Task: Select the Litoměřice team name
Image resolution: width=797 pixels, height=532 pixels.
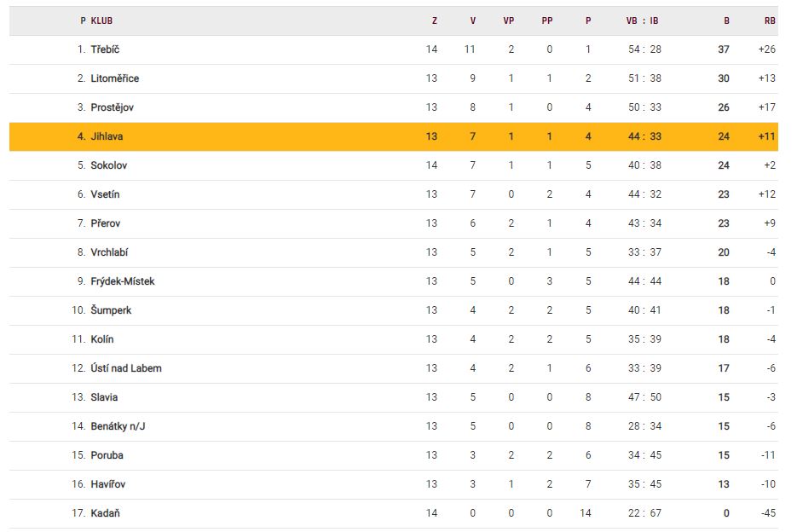Action: [114, 78]
